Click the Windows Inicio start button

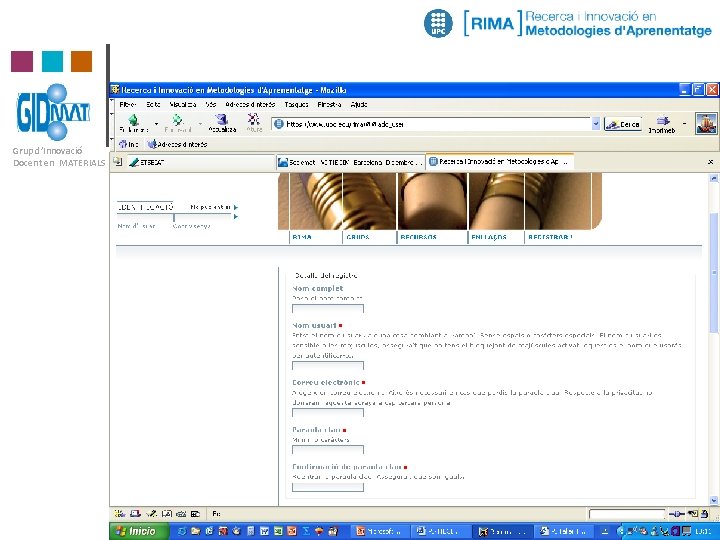coord(140,531)
